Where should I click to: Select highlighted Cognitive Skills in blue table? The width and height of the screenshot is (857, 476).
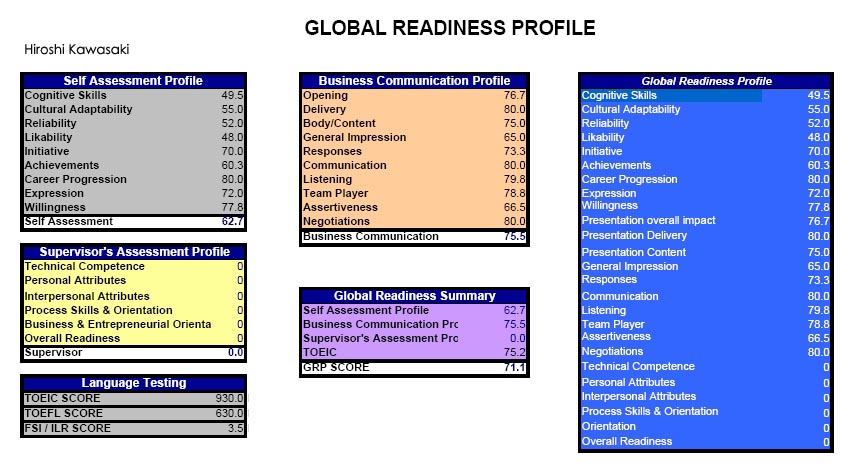619,95
